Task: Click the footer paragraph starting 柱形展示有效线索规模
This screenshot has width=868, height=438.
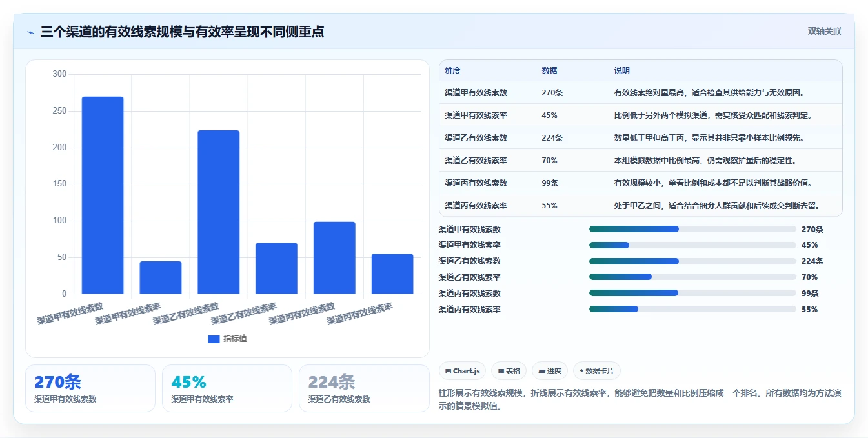Action: tap(639, 400)
